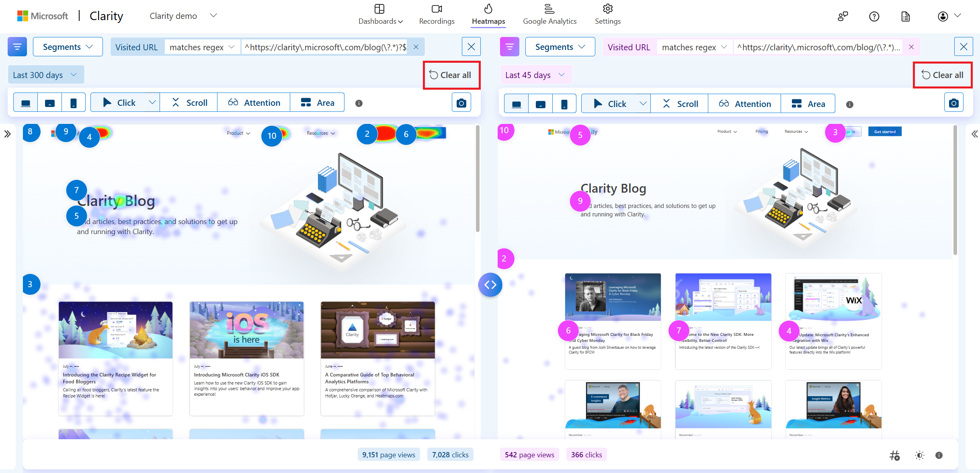Click the screenshot/camera icon (left panel)
This screenshot has height=473, width=980.
[461, 103]
